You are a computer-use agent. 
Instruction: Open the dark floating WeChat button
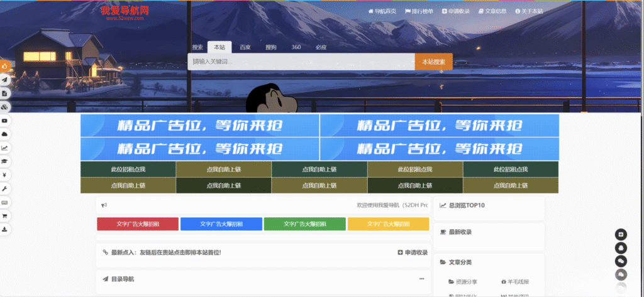(621, 261)
